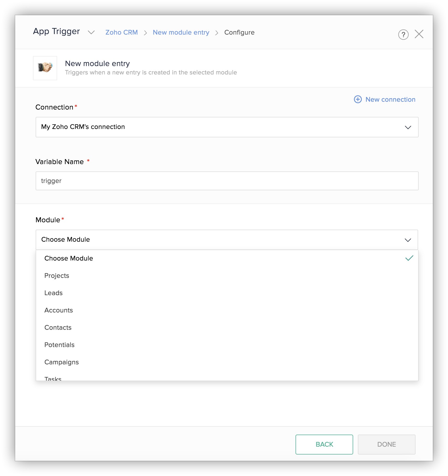Collapse the Module dropdown arrow

[x=408, y=240]
